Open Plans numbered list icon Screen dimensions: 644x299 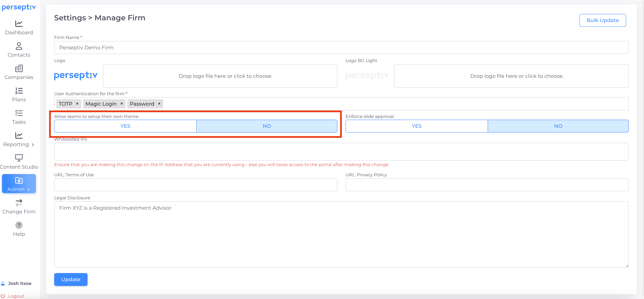tap(19, 91)
